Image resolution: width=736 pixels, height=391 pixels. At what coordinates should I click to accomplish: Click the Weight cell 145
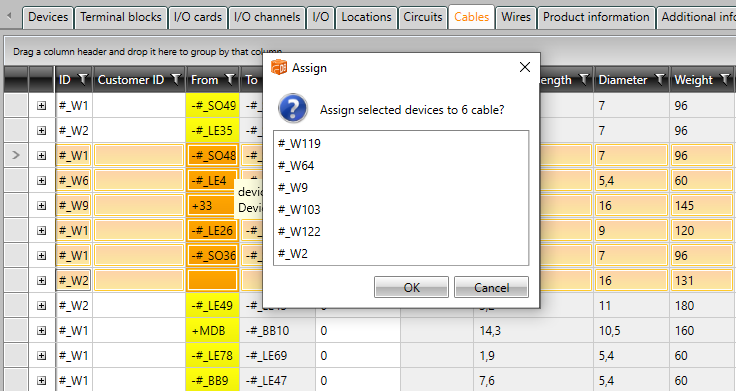tap(701, 206)
